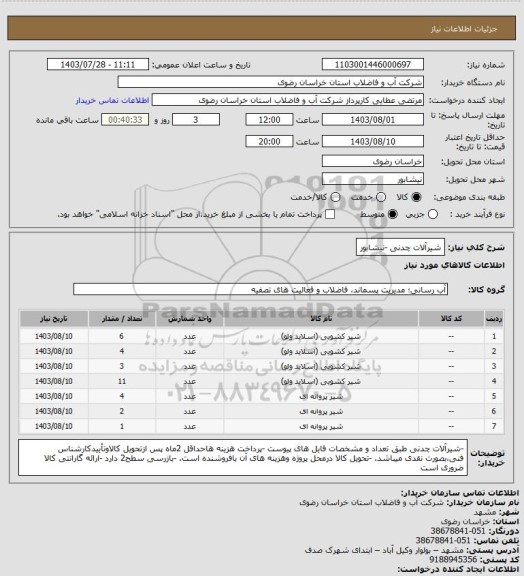Click the deadline time field 12:00
This screenshot has height=576, width=524.
[269, 120]
